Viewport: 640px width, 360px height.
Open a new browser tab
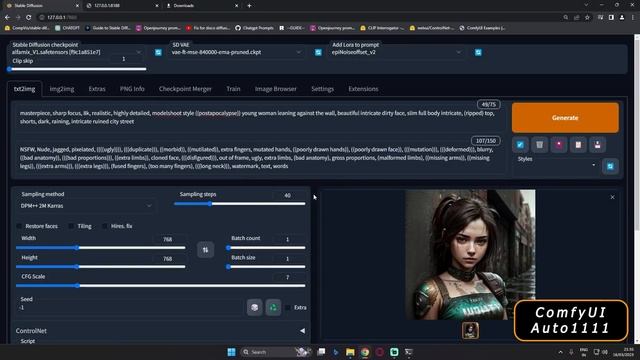(249, 6)
